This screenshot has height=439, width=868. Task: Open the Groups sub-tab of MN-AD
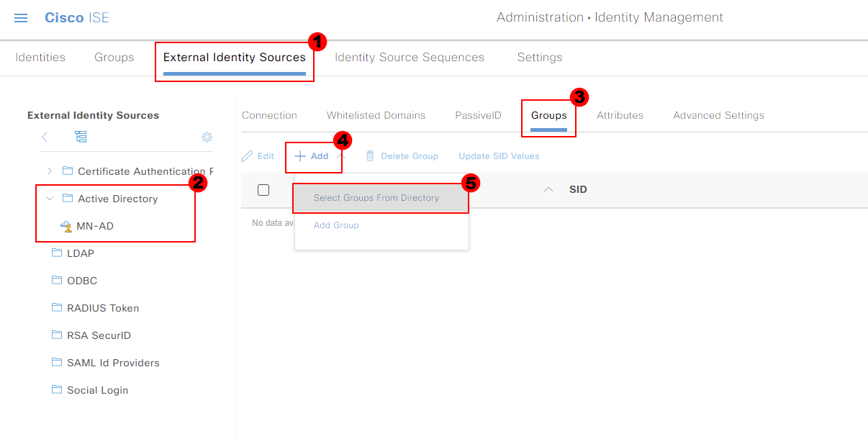[549, 115]
